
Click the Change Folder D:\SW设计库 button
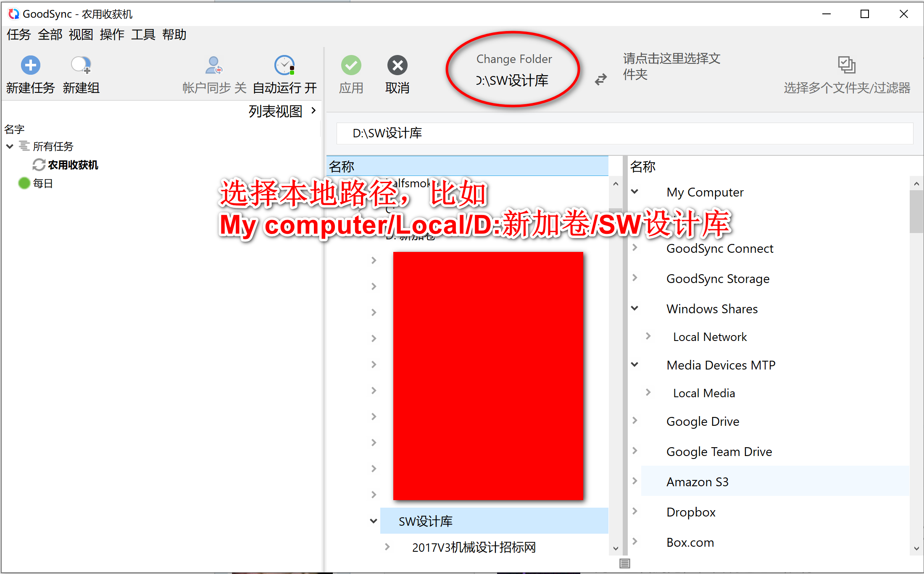[513, 70]
